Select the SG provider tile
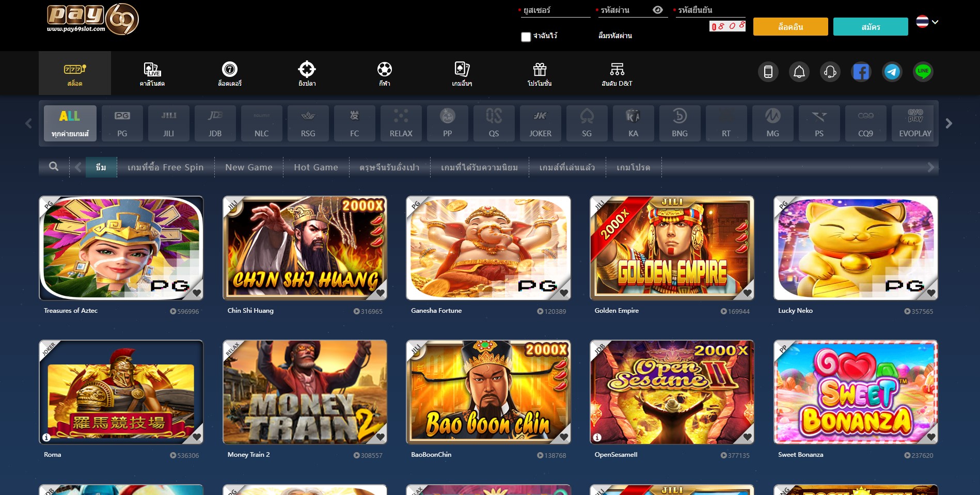Viewport: 980px width, 495px height. click(587, 123)
